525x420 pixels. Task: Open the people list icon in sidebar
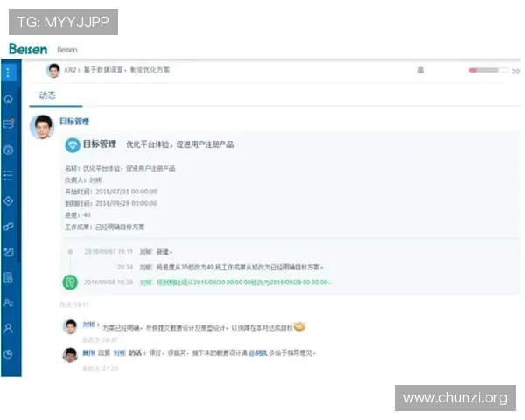click(x=9, y=303)
